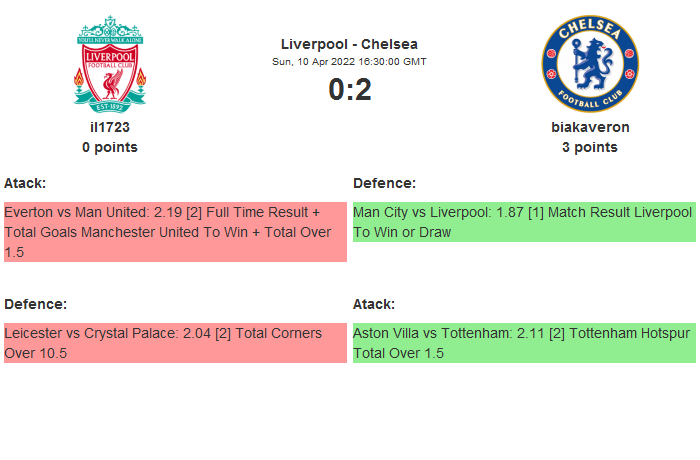This screenshot has width=700, height=460.
Task: Click the Defence heading above Man City bet
Action: (384, 183)
